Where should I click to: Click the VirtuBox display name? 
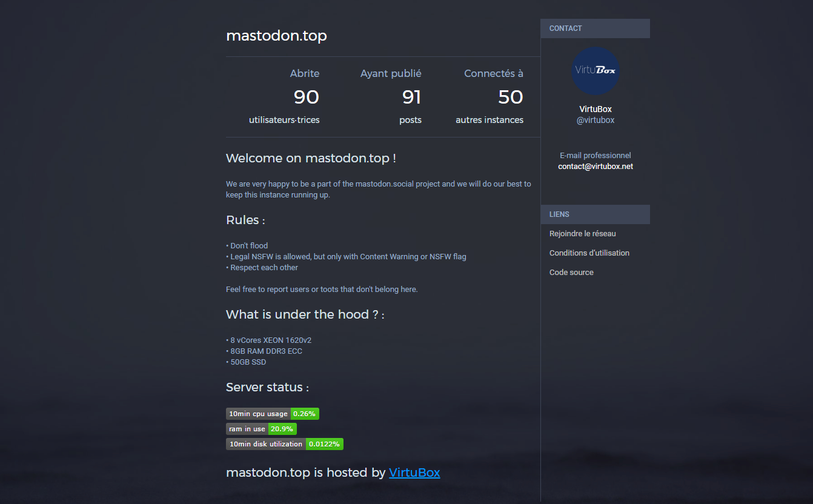[x=596, y=110]
